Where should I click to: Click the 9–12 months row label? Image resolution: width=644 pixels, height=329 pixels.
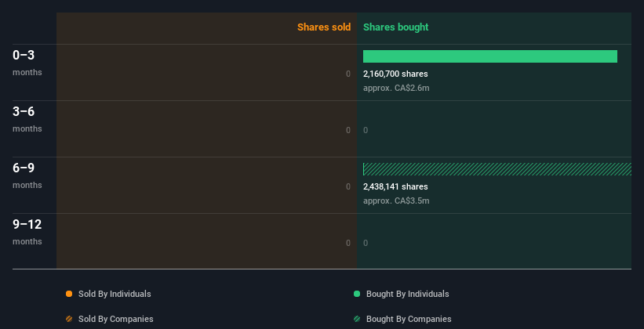(27, 232)
